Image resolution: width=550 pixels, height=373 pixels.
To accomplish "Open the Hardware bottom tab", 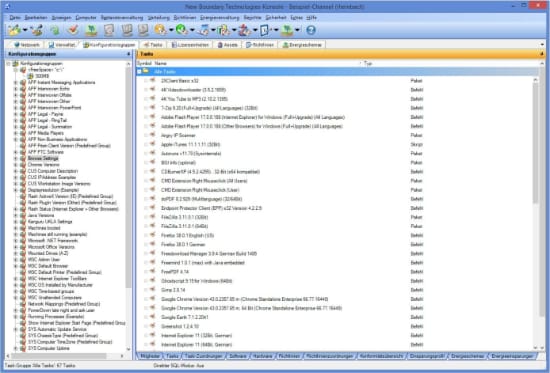I will click(x=263, y=356).
